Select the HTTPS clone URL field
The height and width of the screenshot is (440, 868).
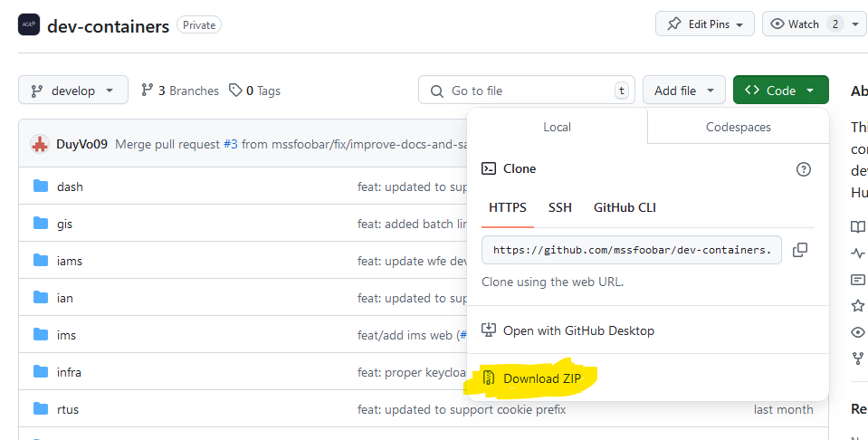point(632,250)
